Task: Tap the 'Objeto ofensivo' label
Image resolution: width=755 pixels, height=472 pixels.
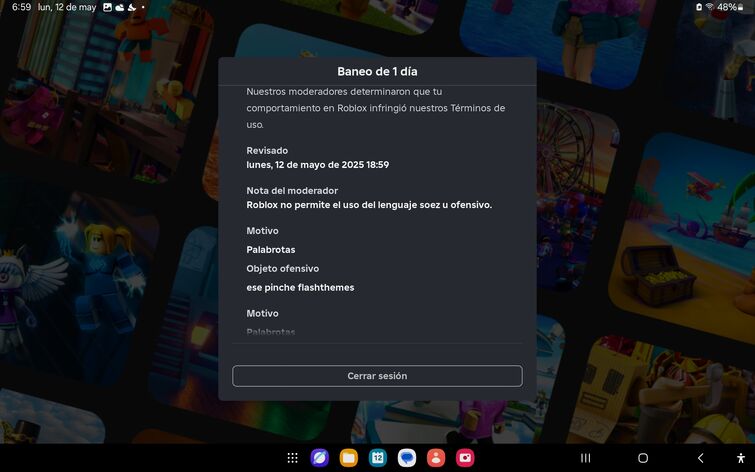Action: click(x=283, y=269)
